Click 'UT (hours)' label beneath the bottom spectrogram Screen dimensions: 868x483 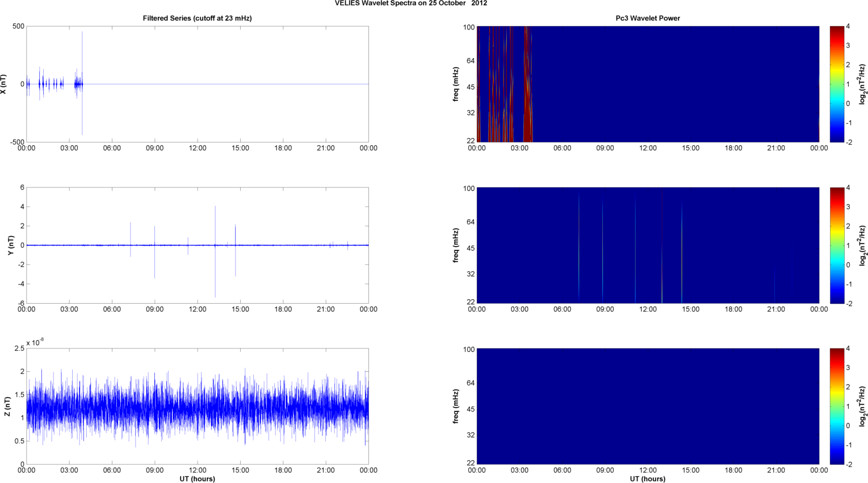[x=648, y=478]
